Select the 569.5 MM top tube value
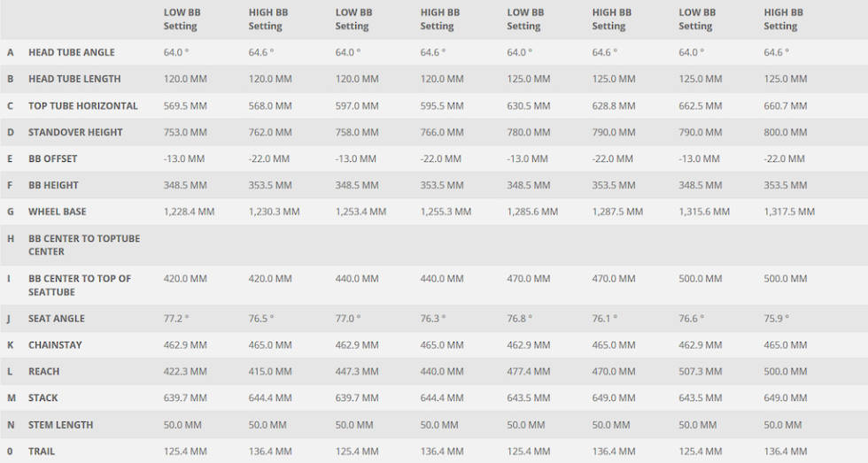Viewport: 868px width, 463px height. tap(185, 105)
